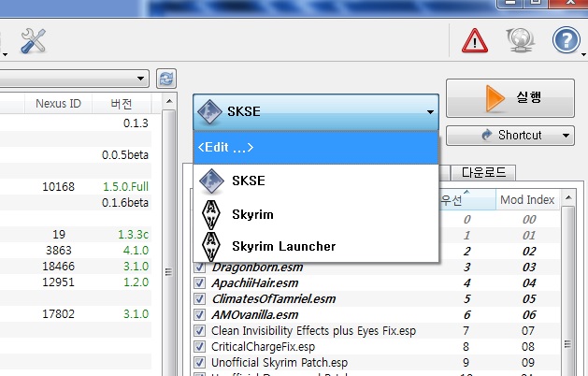Click the version 0.1.6beta cell
Image resolution: width=588 pixels, height=376 pixels.
pos(125,203)
